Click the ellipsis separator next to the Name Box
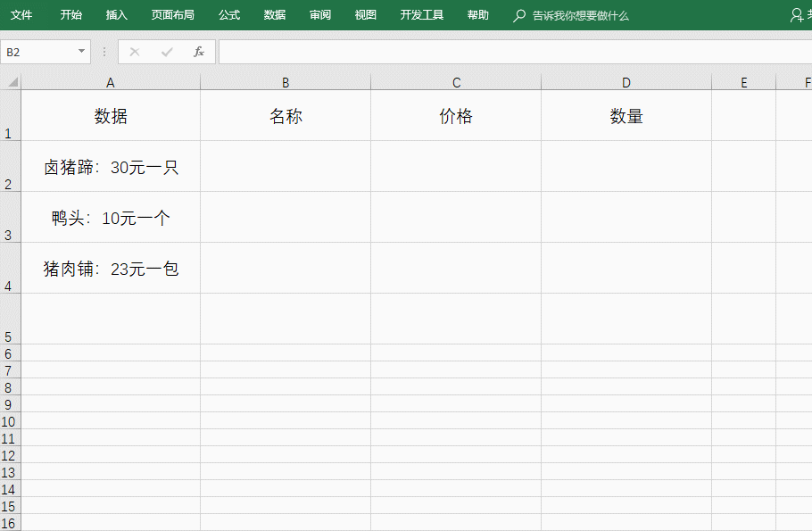This screenshot has width=812, height=531. coord(104,52)
